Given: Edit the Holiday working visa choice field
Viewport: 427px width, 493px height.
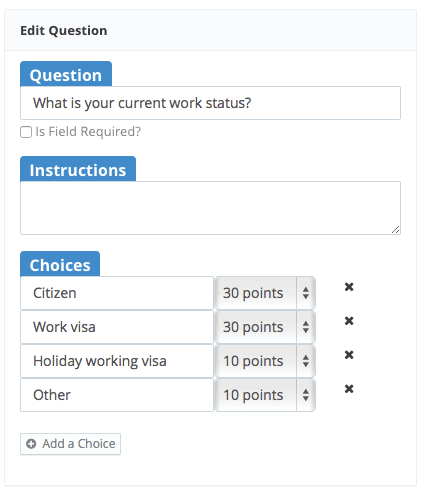Looking at the screenshot, I should pos(117,361).
